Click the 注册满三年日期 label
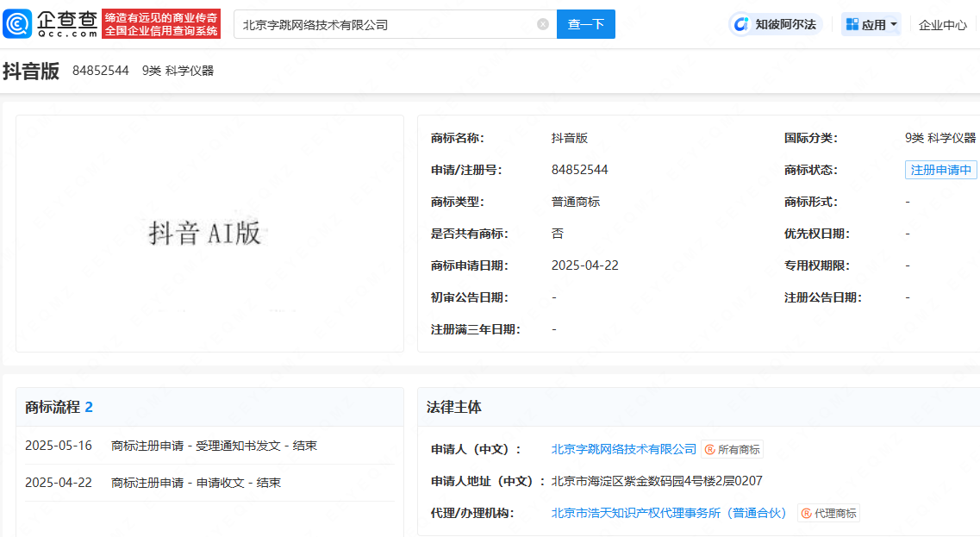The image size is (980, 537). pos(476,329)
